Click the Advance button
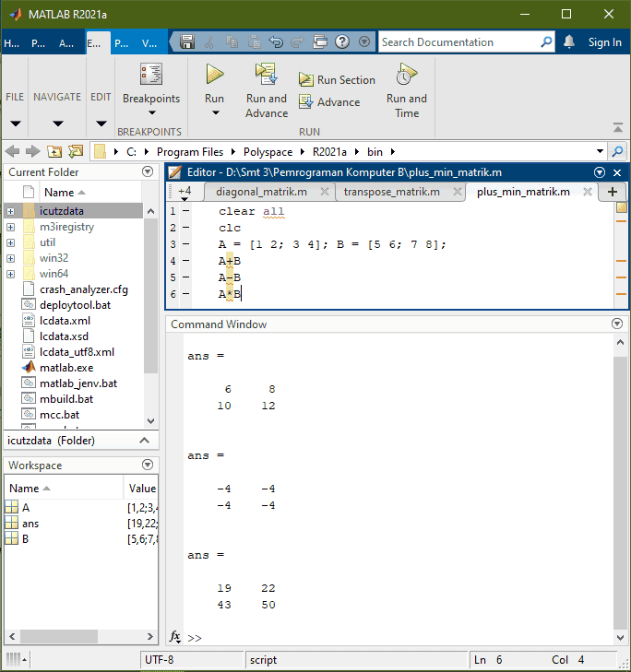 pos(329,102)
